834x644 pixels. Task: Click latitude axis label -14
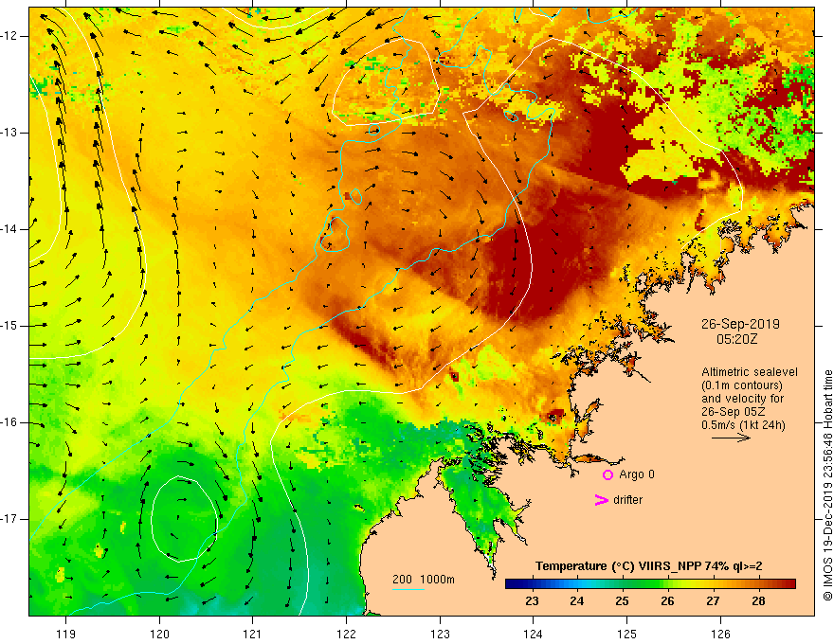click(x=9, y=229)
